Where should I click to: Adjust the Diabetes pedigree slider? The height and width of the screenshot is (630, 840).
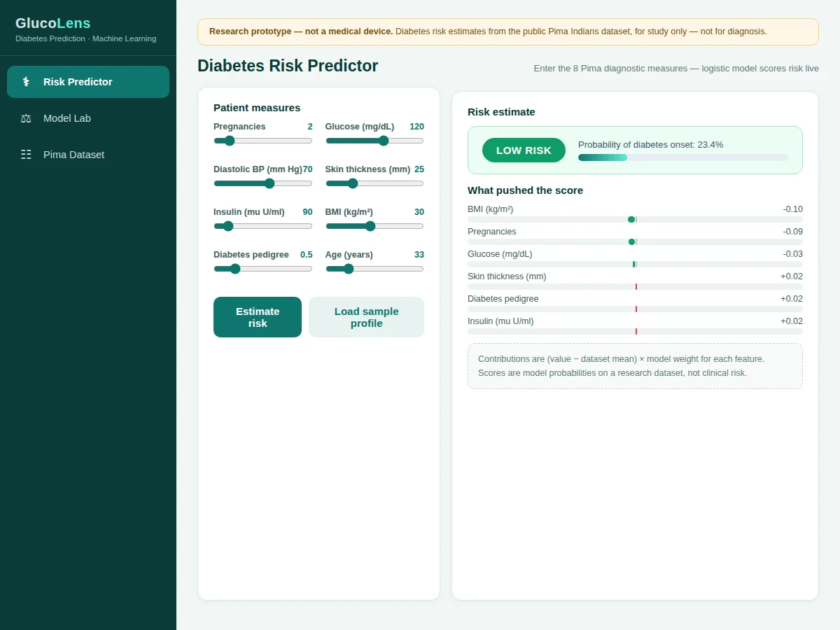(x=263, y=269)
